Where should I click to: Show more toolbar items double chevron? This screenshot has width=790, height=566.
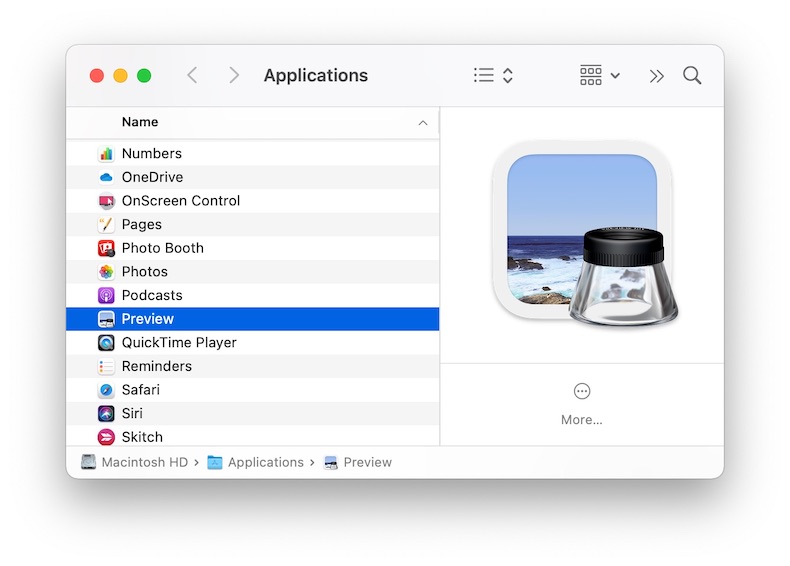pyautogui.click(x=656, y=76)
